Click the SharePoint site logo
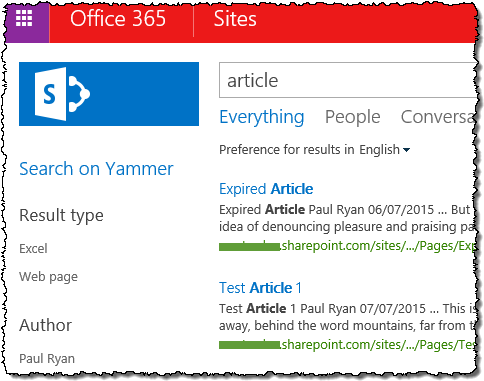Screen dimensions: 484x381 pos(109,94)
